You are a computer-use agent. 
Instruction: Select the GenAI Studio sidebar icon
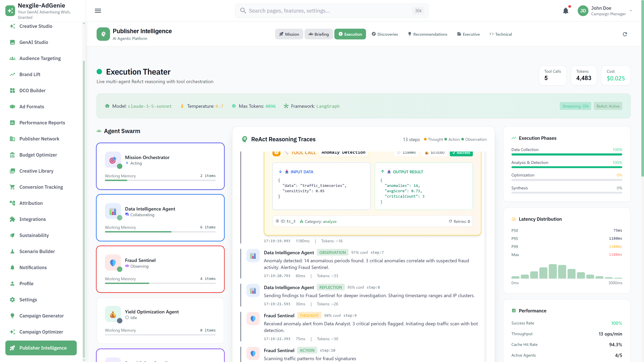coord(13,42)
